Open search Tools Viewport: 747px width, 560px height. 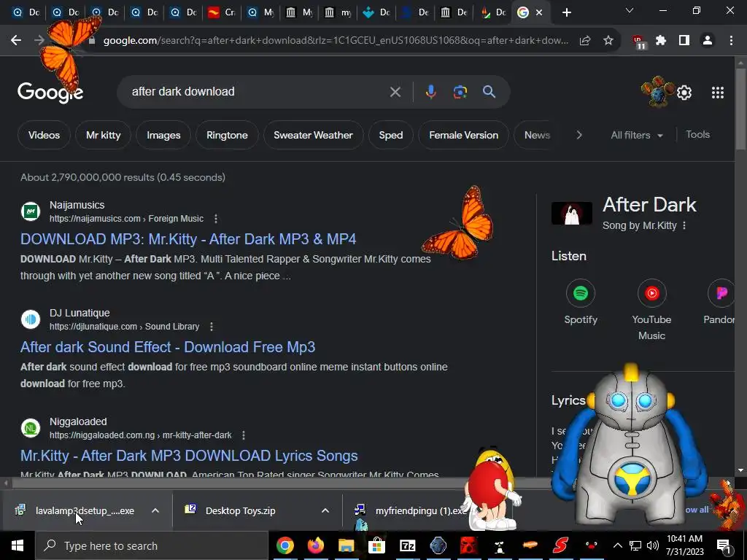coord(697,135)
